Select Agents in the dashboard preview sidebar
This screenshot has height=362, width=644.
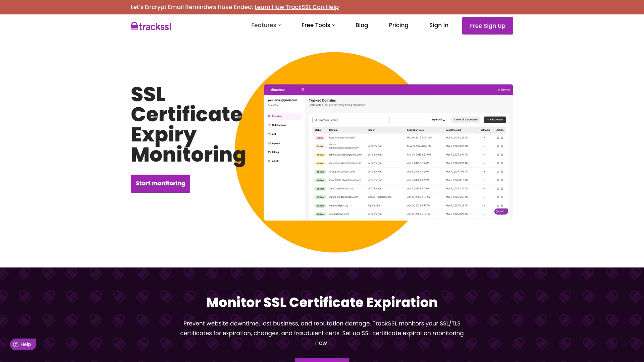tap(274, 143)
